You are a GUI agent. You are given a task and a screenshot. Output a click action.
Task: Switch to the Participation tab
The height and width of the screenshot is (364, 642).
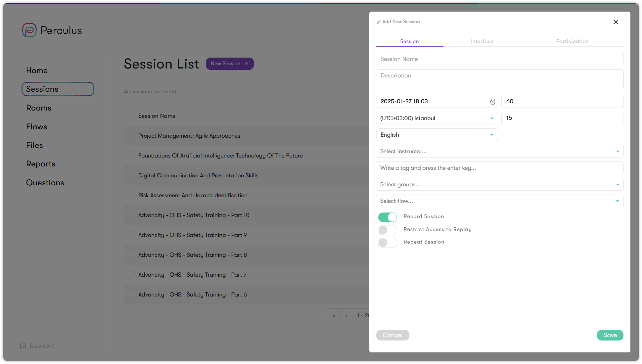[x=572, y=41]
